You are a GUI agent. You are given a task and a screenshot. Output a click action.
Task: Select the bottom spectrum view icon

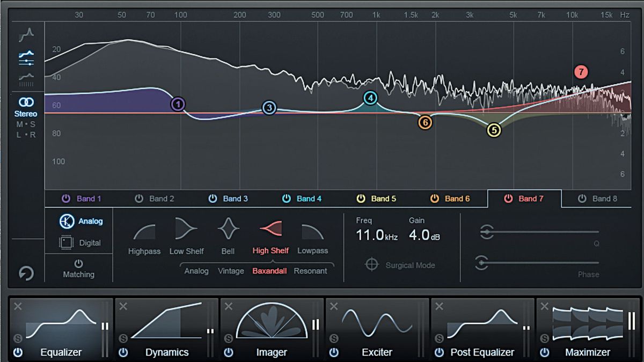pos(26,79)
